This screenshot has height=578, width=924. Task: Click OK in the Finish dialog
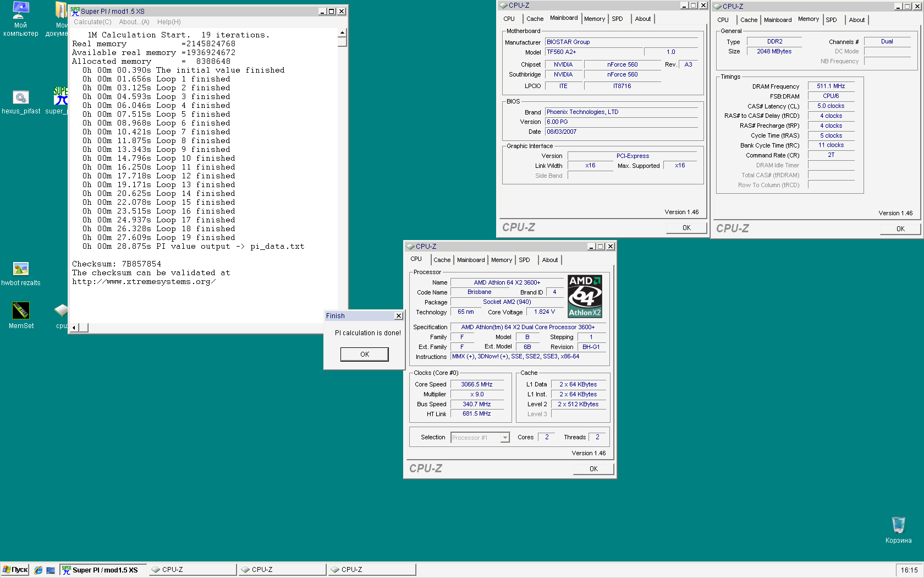click(365, 354)
